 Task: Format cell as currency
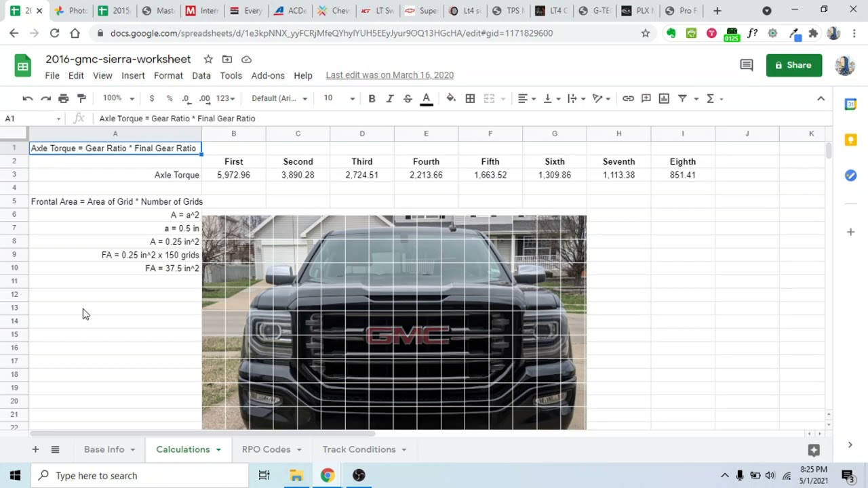point(151,98)
